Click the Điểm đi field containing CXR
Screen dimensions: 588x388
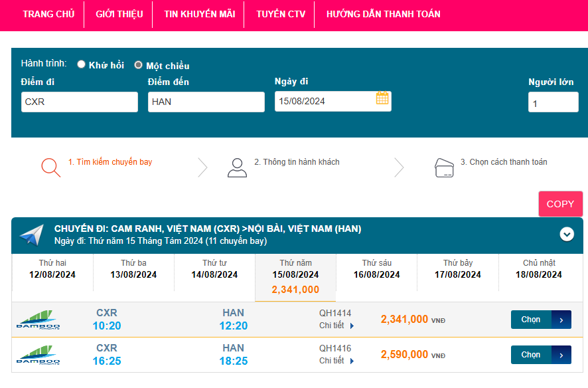click(80, 102)
